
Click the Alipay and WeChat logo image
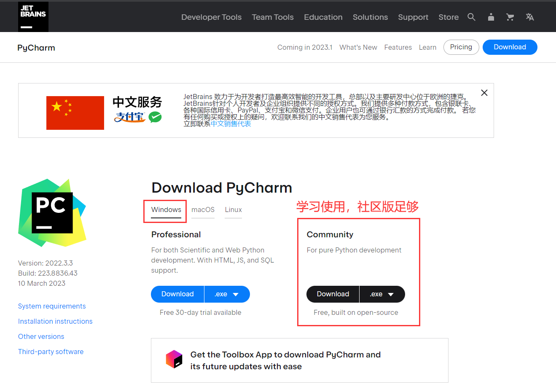(x=138, y=117)
